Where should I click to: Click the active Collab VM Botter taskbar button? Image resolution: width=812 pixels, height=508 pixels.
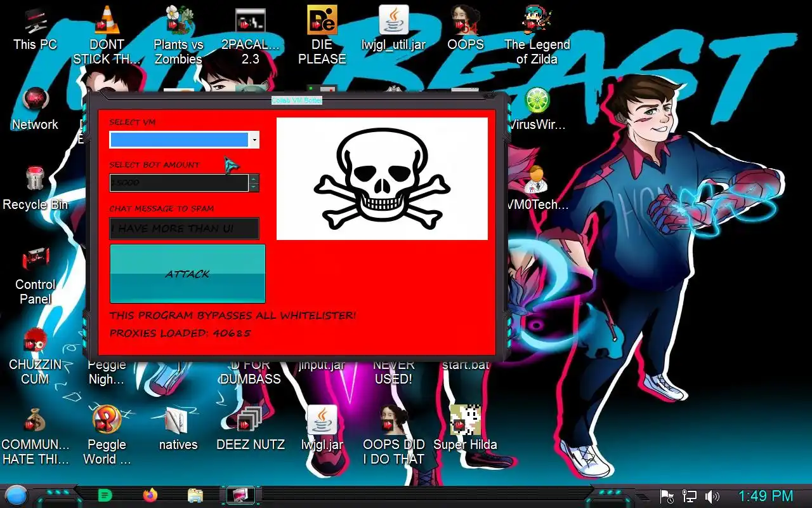[240, 495]
